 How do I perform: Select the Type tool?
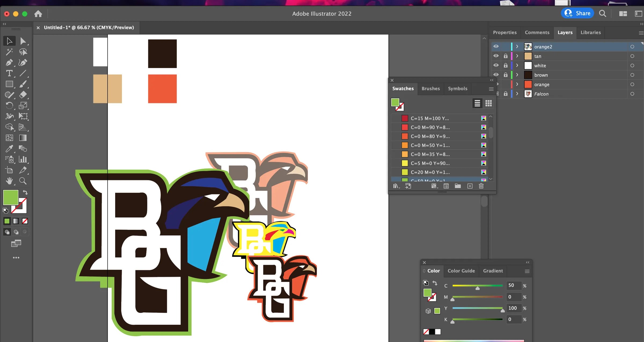[x=9, y=73]
